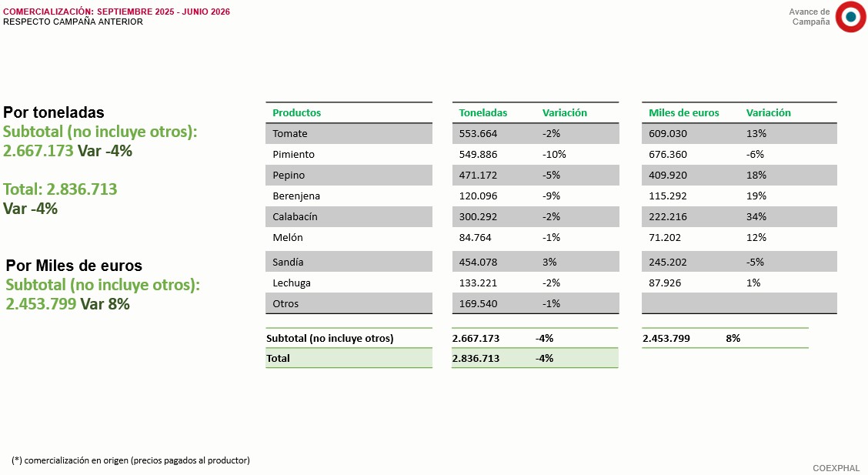868x475 pixels.
Task: Click Calabacín's 34% euro variation
Action: coord(756,216)
